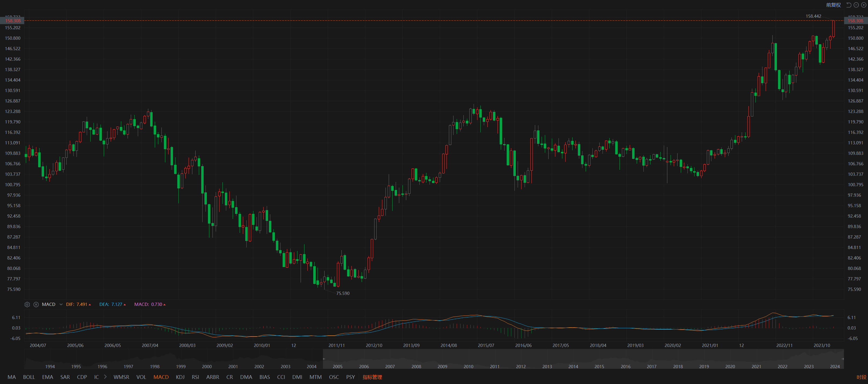Click year 1998 on the overview timeline

155,367
